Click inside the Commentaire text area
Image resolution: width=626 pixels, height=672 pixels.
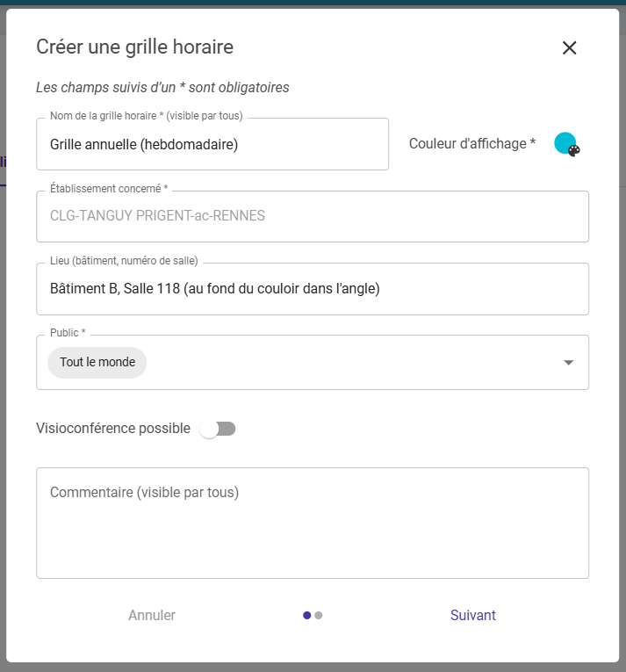[x=312, y=527]
